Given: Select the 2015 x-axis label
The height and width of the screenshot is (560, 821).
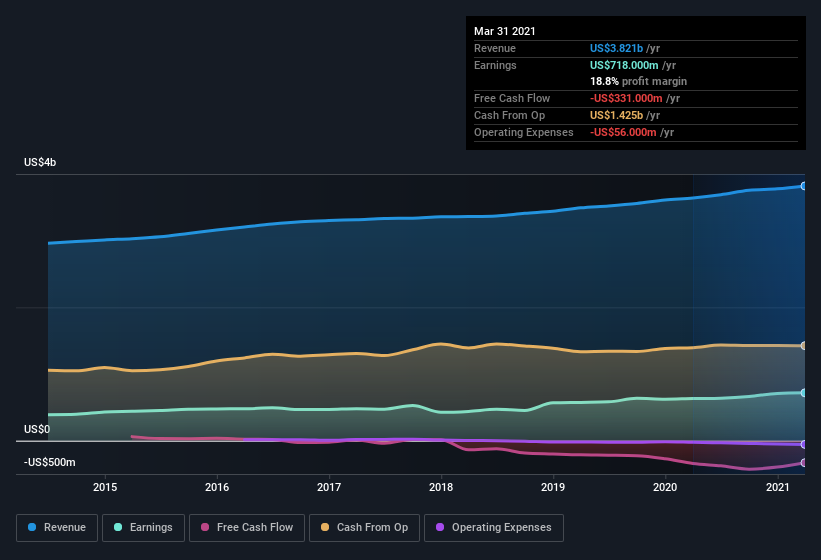Looking at the screenshot, I should coord(105,487).
